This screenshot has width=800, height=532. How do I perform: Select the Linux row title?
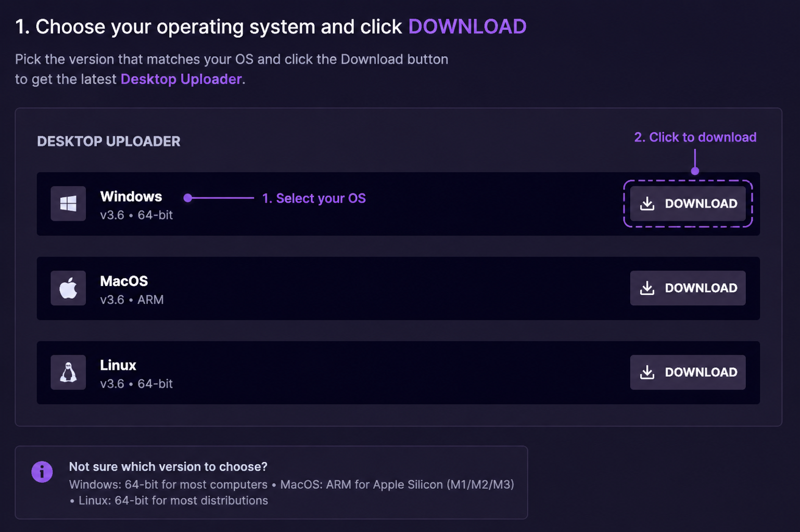coord(118,365)
